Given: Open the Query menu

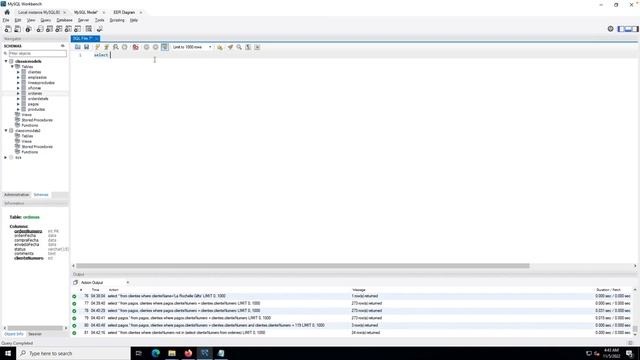Looking at the screenshot, I should 46,20.
